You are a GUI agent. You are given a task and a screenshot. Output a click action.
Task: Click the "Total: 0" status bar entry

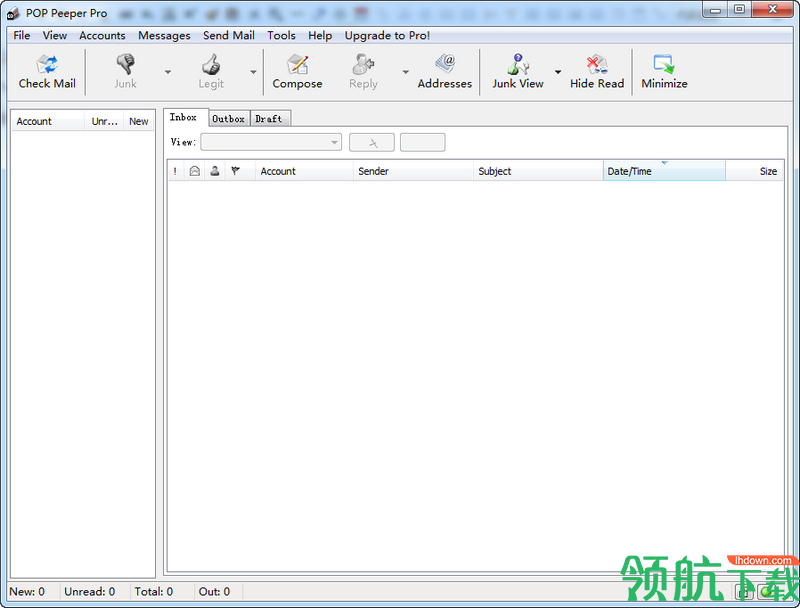pos(154,592)
